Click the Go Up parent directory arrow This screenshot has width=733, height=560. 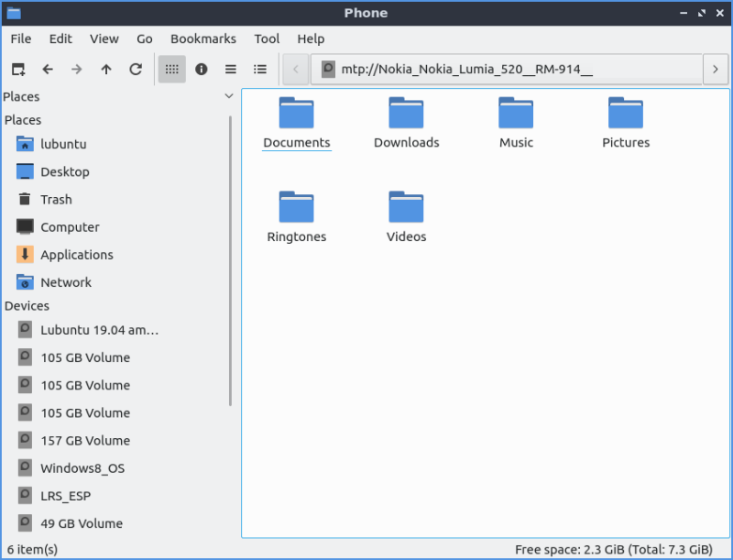pyautogui.click(x=106, y=69)
